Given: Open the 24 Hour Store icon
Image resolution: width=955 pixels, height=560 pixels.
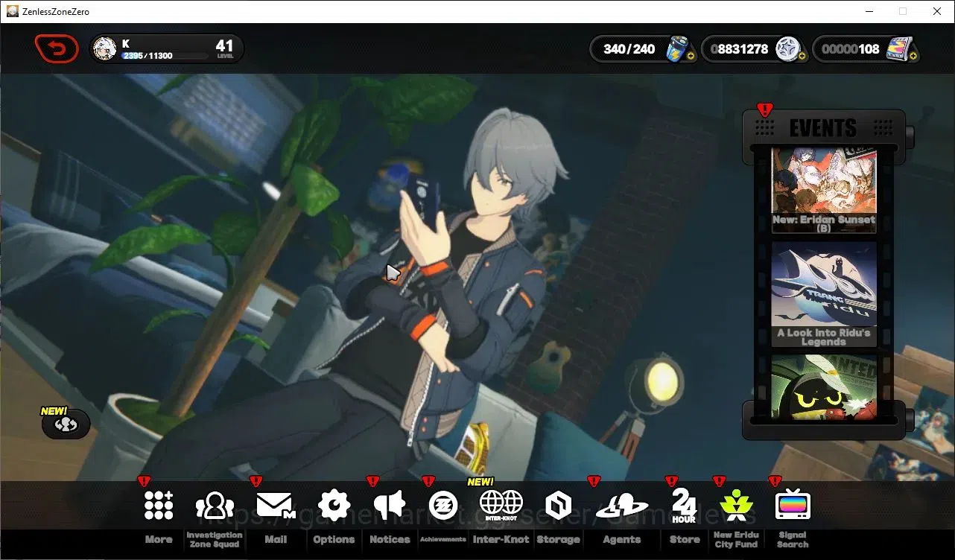Looking at the screenshot, I should click(684, 506).
